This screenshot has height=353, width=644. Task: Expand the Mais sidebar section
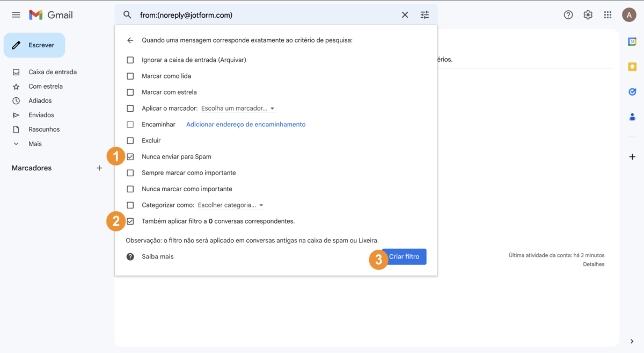[35, 144]
